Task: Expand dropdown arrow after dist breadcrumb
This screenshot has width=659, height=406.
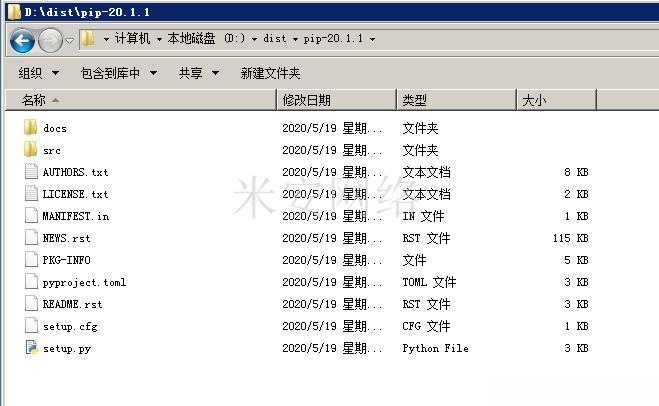Action: pyautogui.click(x=295, y=39)
